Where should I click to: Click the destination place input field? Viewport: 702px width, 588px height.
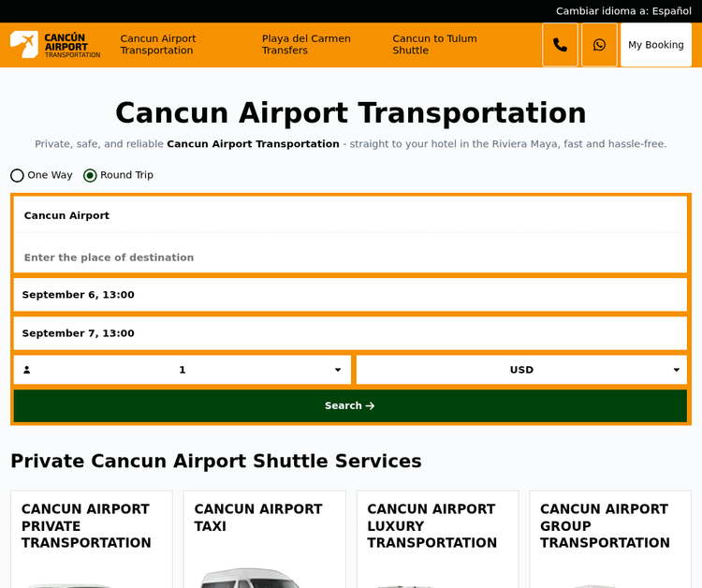tap(350, 257)
